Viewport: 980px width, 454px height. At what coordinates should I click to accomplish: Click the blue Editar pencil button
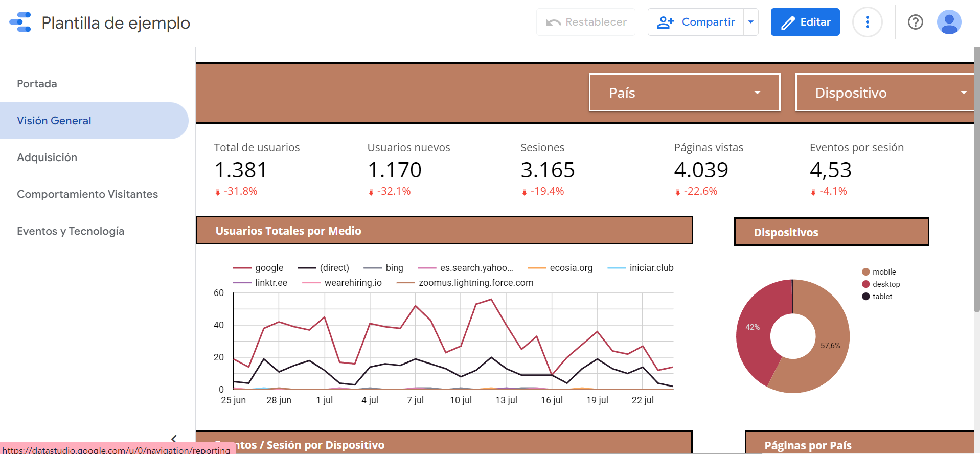tap(805, 22)
